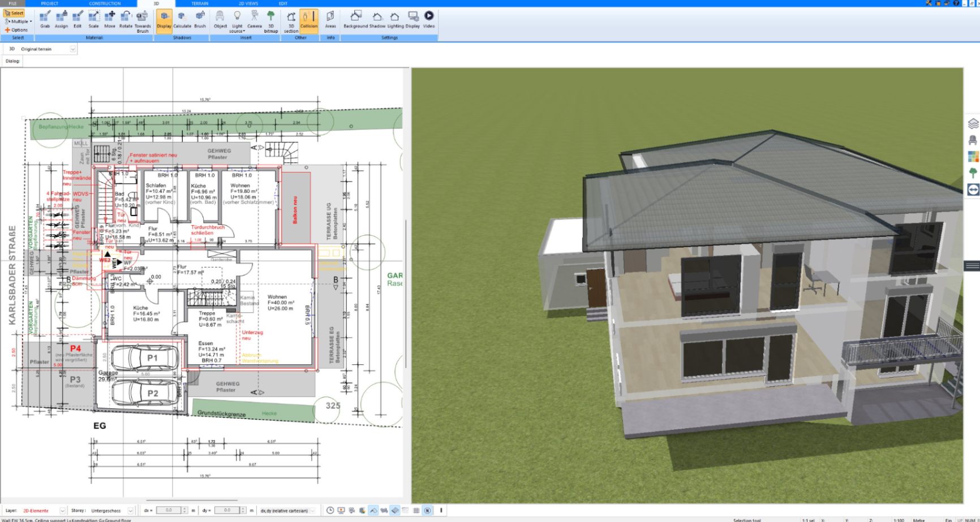Switch to the 2D VIEWS tab
This screenshot has height=522, width=980.
click(248, 3)
